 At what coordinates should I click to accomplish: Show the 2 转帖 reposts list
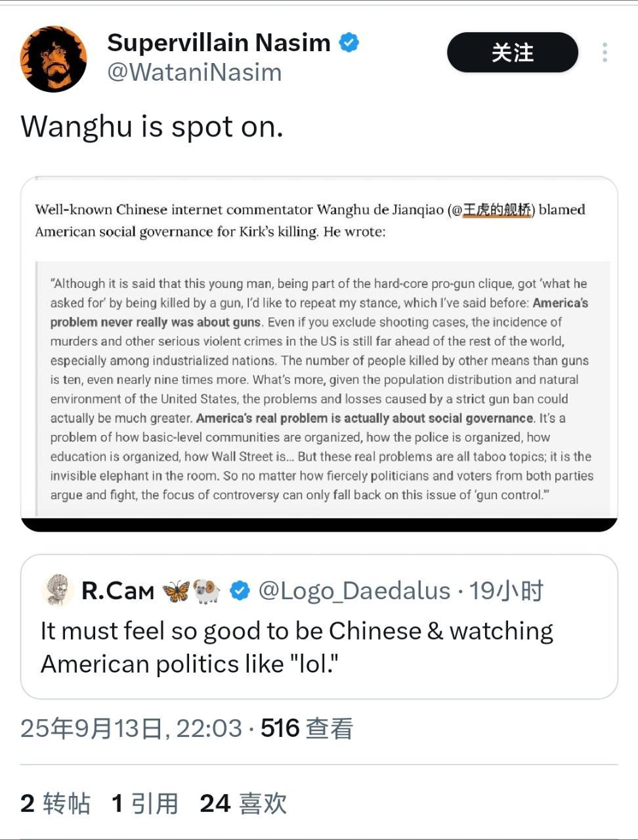(55, 803)
